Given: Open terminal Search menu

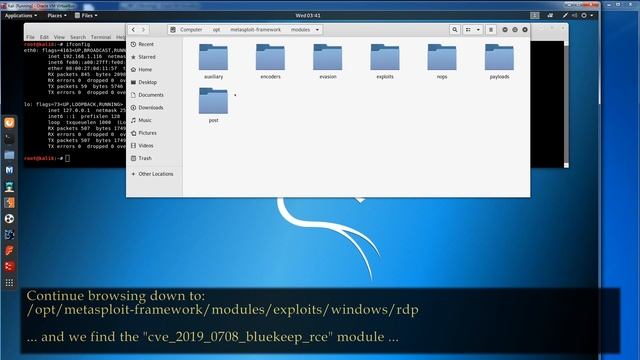Looking at the screenshot, I should point(78,37).
